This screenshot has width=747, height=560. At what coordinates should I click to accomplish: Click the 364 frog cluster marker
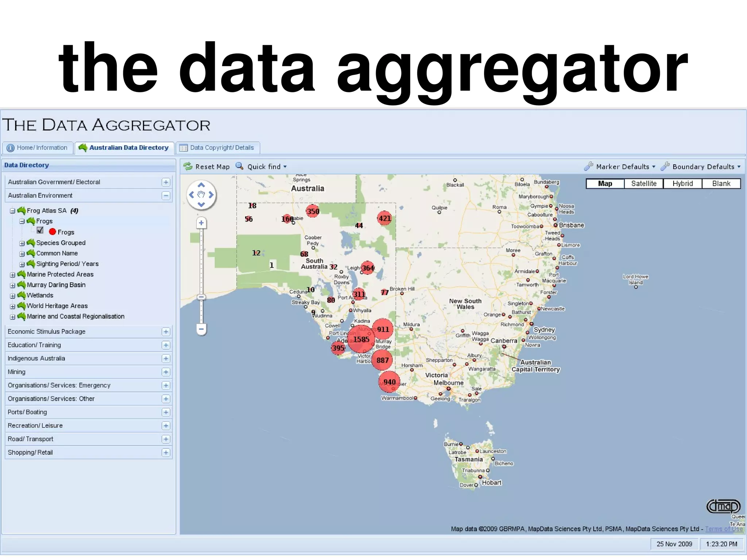(x=368, y=268)
